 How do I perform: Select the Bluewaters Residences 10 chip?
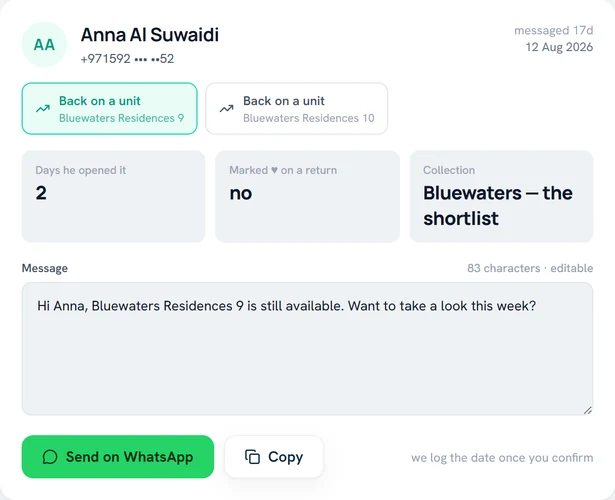[x=297, y=109]
